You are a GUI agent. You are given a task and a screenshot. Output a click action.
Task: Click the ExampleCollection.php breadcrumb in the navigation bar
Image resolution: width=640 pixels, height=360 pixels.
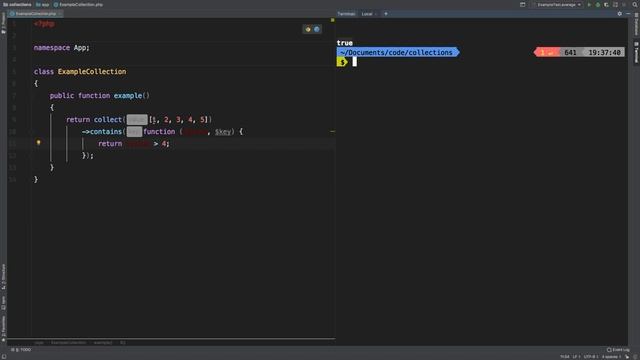tap(78, 4)
